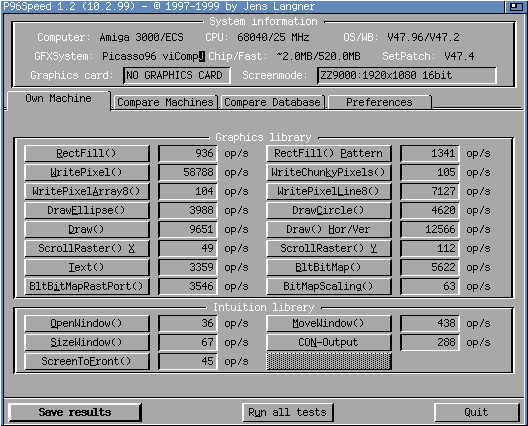Click the SizeWindow() result 67
528x426 pixels.
pos(188,342)
